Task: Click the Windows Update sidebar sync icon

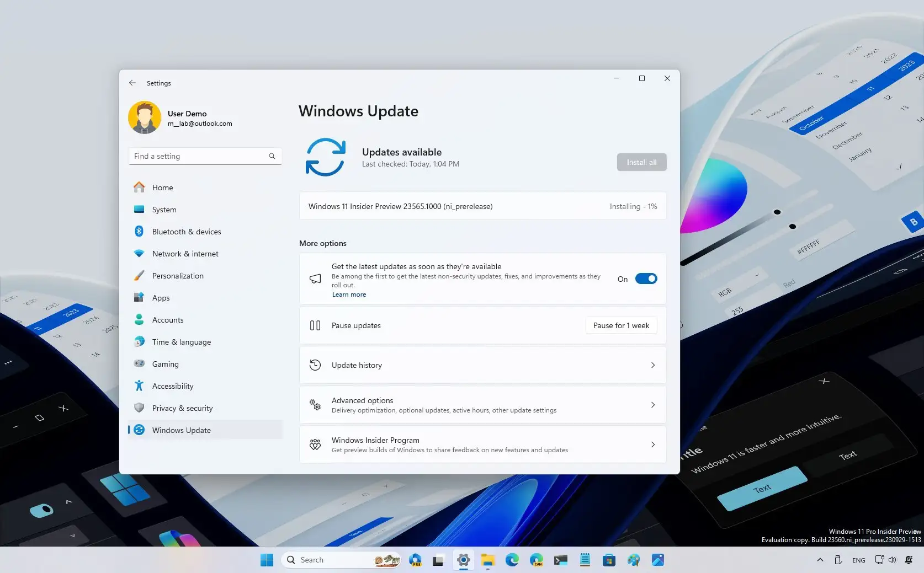Action: 139,430
